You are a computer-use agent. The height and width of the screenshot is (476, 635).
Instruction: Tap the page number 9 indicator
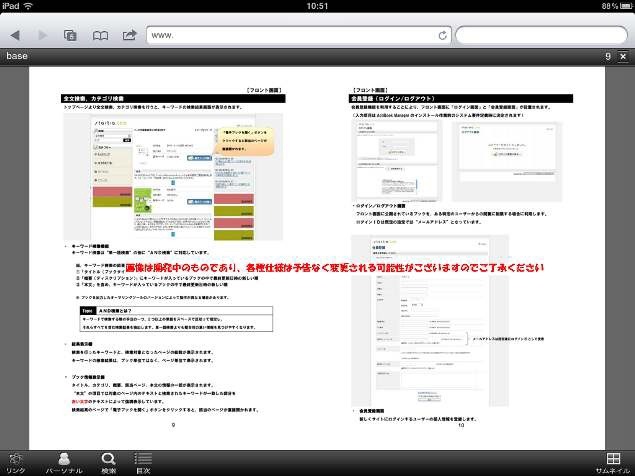pyautogui.click(x=608, y=56)
